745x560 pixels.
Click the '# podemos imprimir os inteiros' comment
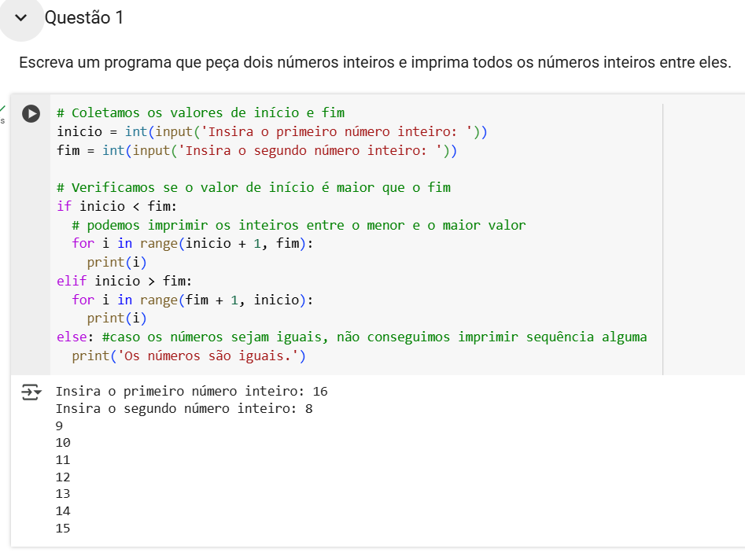pyautogui.click(x=299, y=225)
